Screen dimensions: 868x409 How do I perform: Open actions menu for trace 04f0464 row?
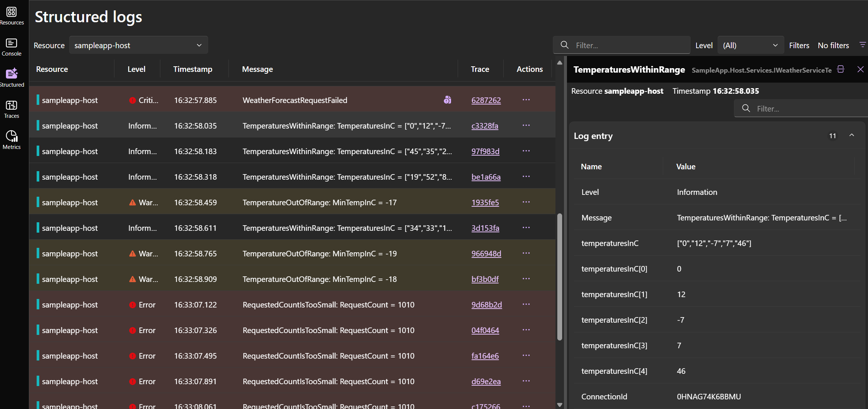point(526,330)
